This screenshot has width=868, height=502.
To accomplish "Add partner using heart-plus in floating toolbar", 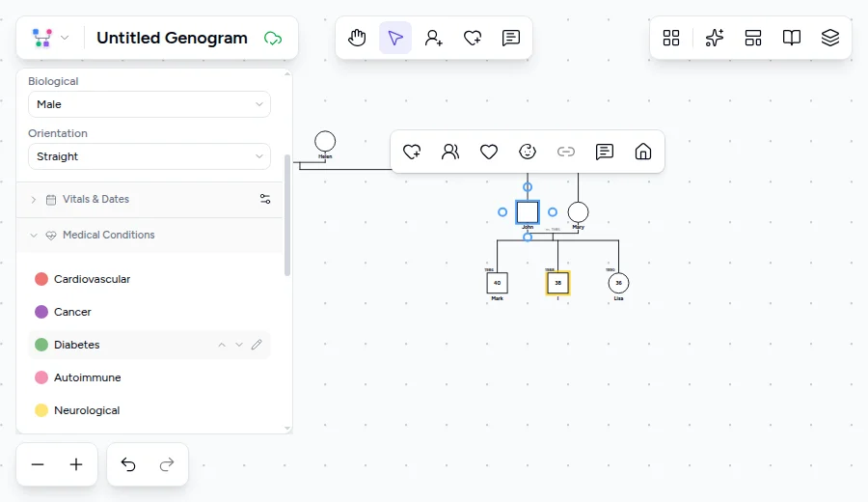I will pyautogui.click(x=412, y=152).
